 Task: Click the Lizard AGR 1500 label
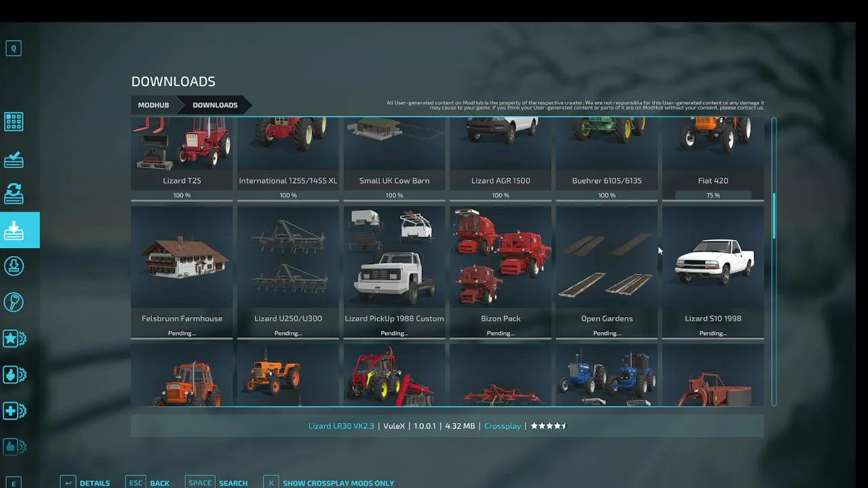pyautogui.click(x=500, y=181)
